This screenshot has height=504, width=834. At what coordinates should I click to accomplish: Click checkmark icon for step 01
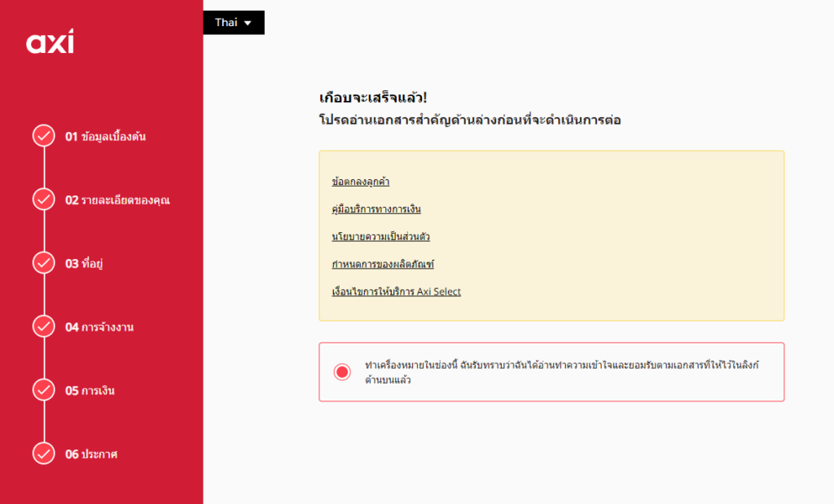(44, 136)
